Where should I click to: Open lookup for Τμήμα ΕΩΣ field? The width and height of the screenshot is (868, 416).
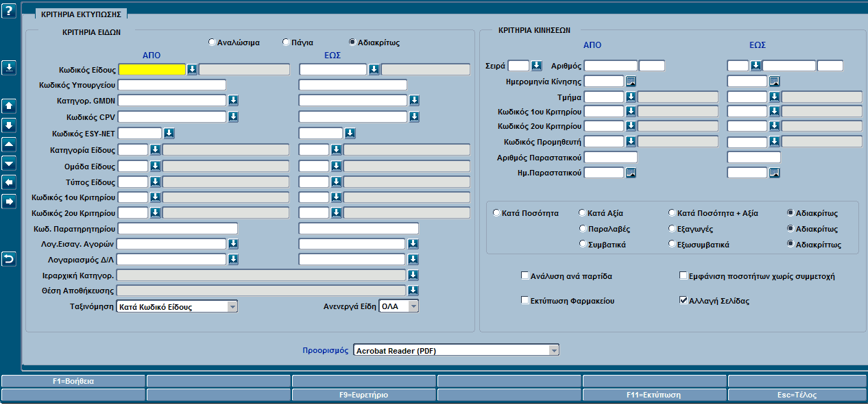774,97
